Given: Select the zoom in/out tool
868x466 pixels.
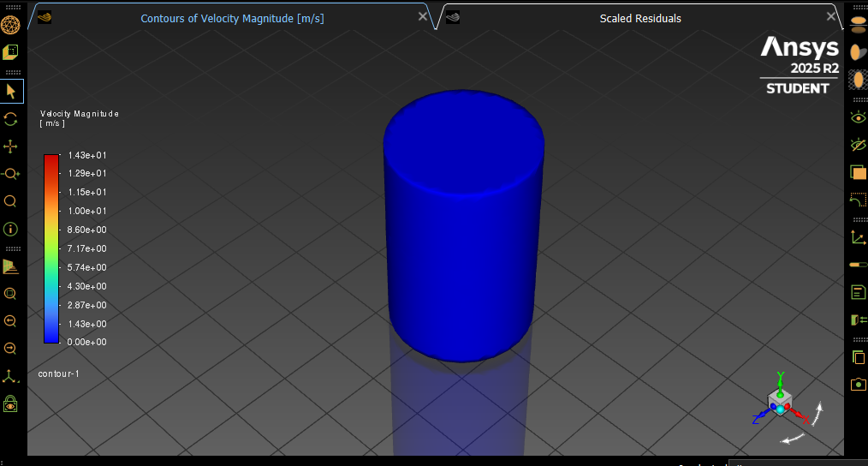Looking at the screenshot, I should (x=10, y=174).
